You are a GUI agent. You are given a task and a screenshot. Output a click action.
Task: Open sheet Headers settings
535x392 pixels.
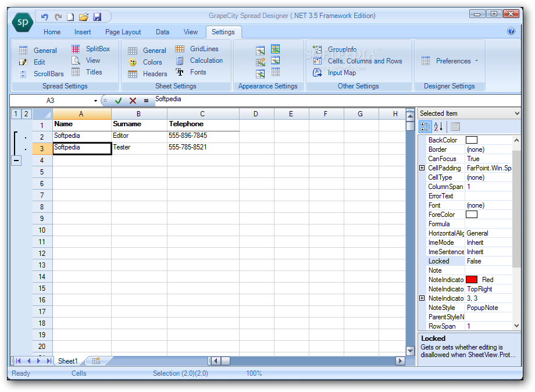[147, 74]
